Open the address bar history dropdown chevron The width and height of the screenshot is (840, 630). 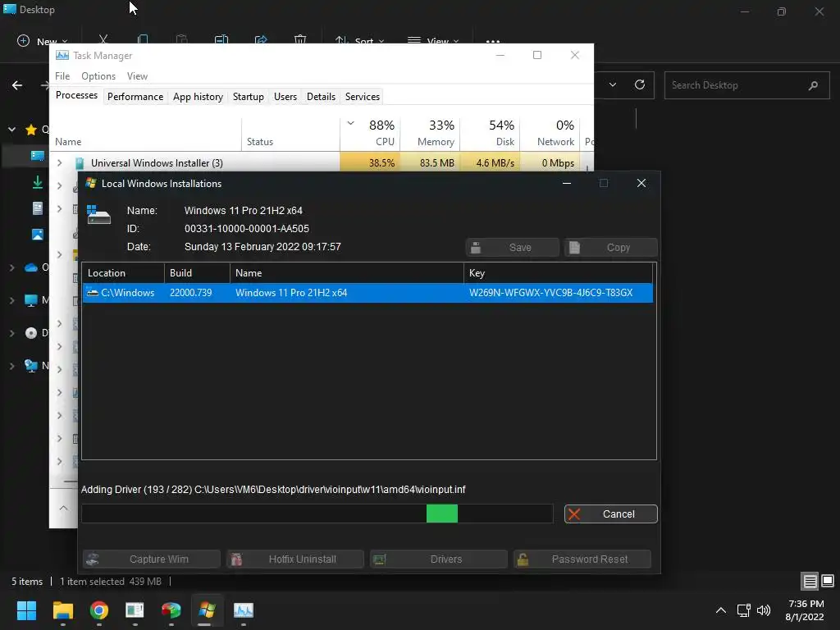pos(613,84)
